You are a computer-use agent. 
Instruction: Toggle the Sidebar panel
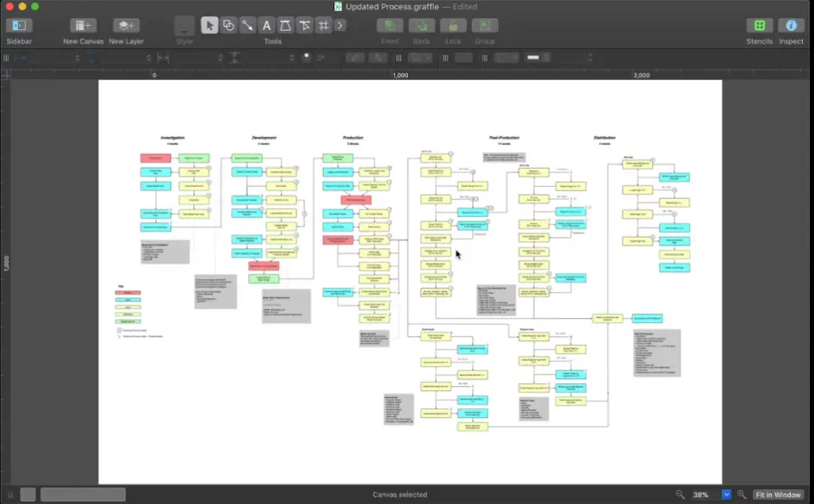click(19, 26)
